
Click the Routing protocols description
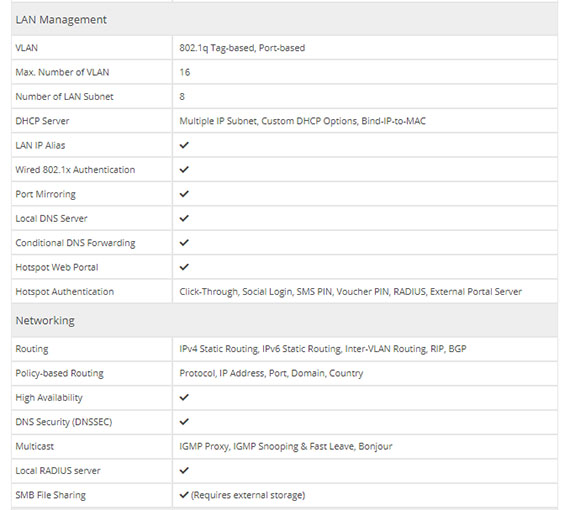323,349
